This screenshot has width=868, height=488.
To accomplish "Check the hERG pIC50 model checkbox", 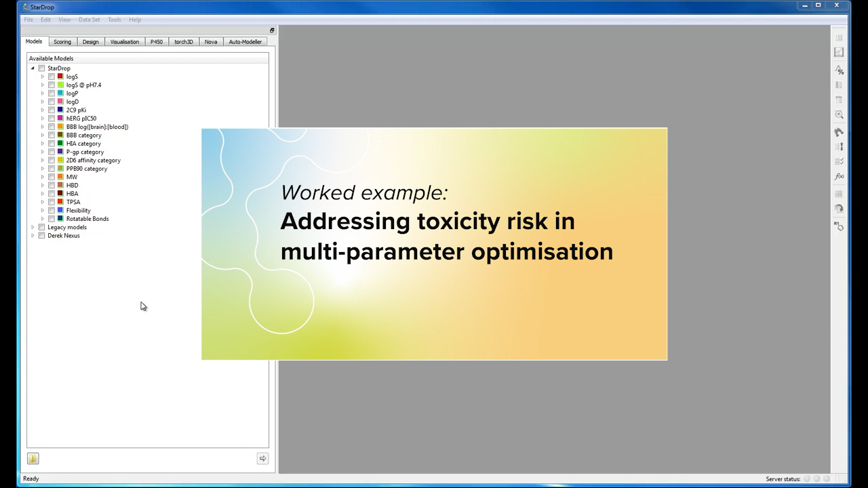I will point(52,118).
